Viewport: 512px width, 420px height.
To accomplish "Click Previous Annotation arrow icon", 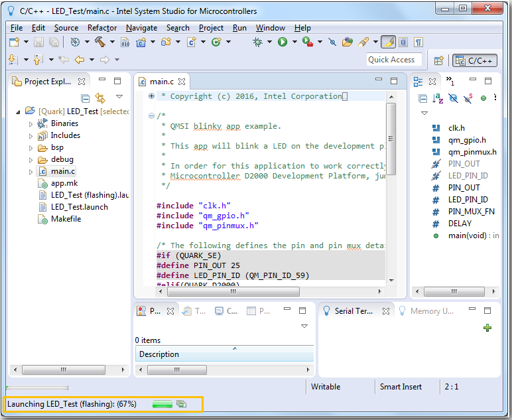I will 38,60.
